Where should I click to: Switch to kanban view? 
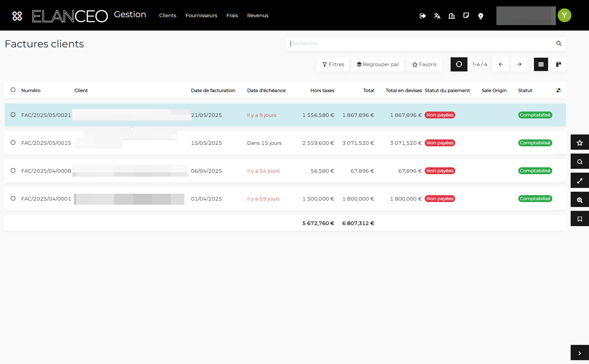click(558, 65)
